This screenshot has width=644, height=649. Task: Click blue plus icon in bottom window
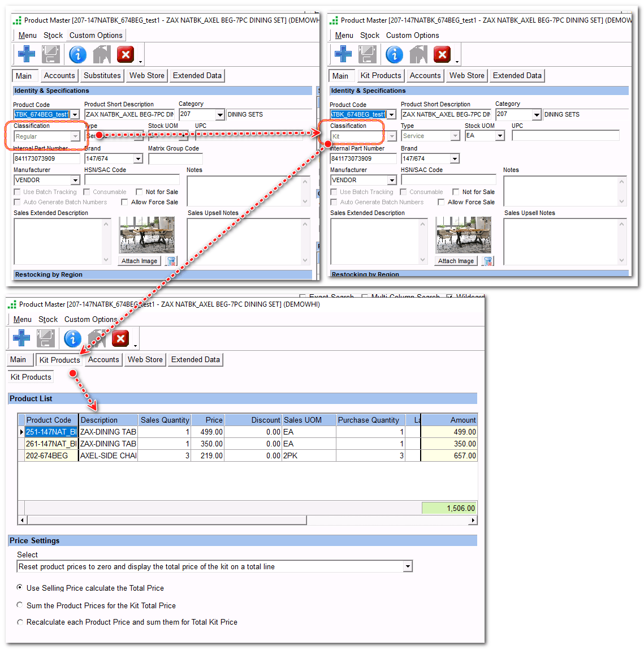pyautogui.click(x=21, y=339)
